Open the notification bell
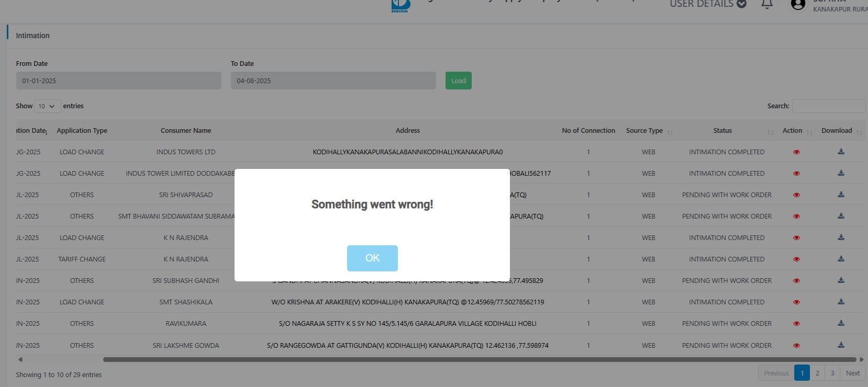This screenshot has width=868, height=387. (x=767, y=4)
